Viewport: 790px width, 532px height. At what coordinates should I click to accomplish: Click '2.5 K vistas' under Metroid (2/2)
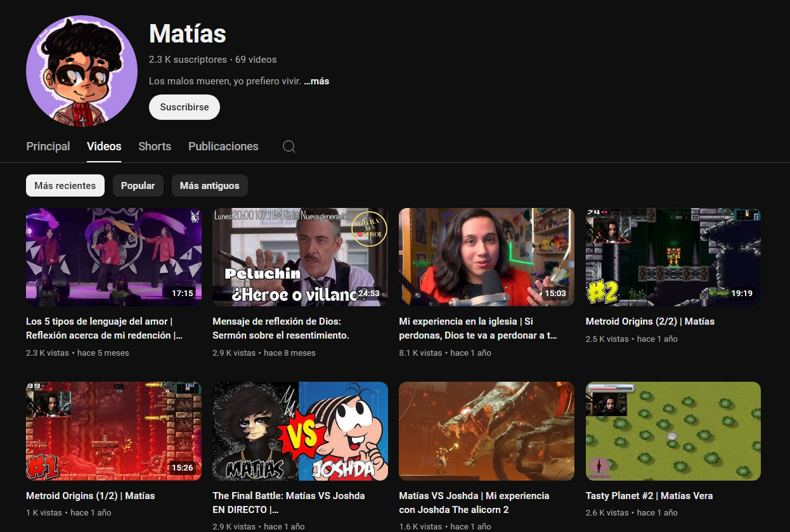point(607,339)
